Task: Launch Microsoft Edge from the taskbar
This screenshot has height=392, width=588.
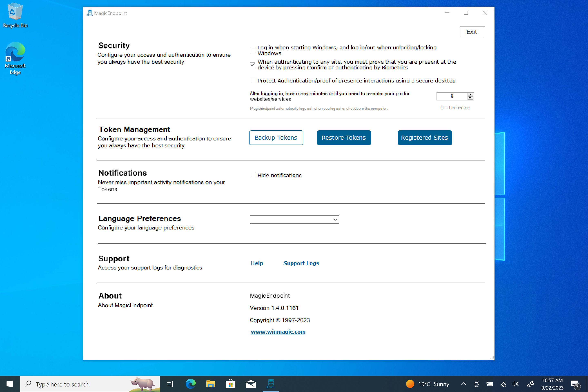Action: point(190,383)
